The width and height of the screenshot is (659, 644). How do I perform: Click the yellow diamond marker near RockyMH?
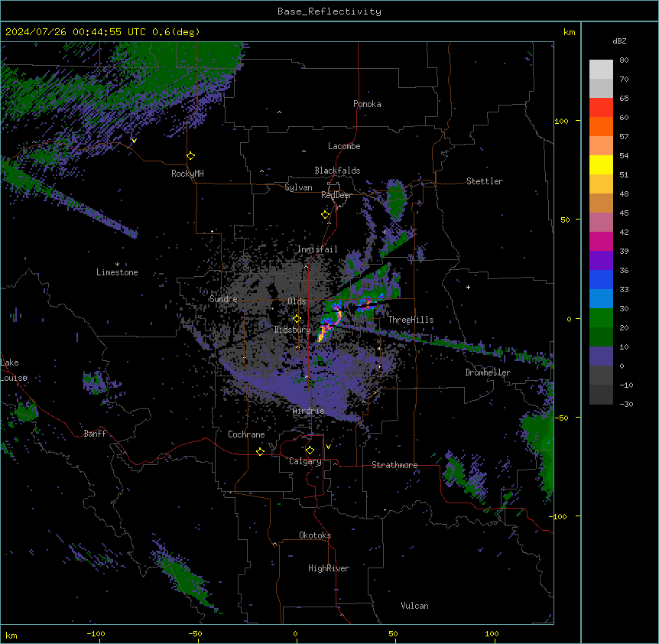click(x=191, y=156)
